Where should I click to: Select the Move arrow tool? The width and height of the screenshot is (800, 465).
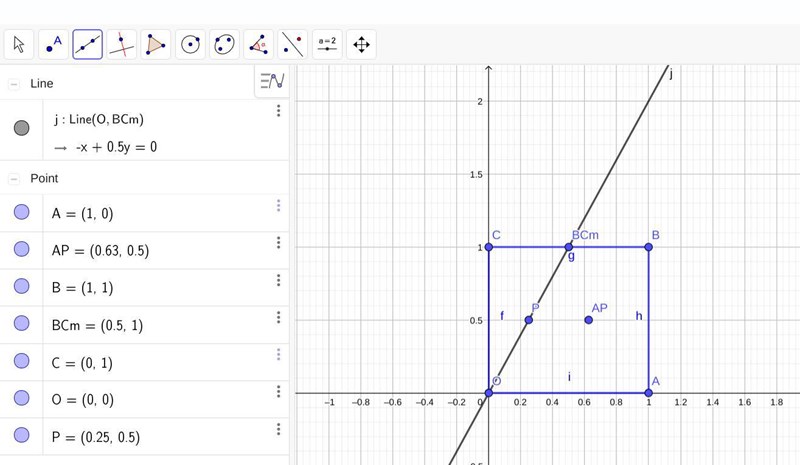pos(19,44)
